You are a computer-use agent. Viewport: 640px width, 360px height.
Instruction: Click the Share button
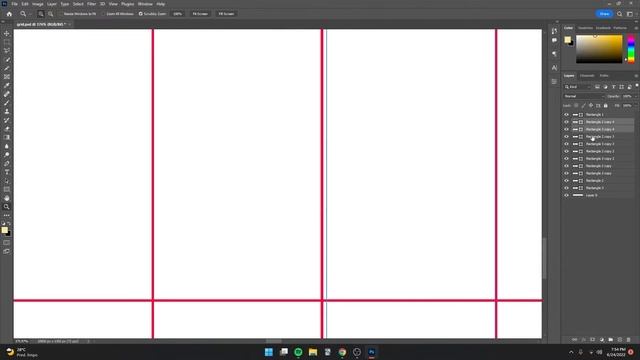(x=604, y=14)
